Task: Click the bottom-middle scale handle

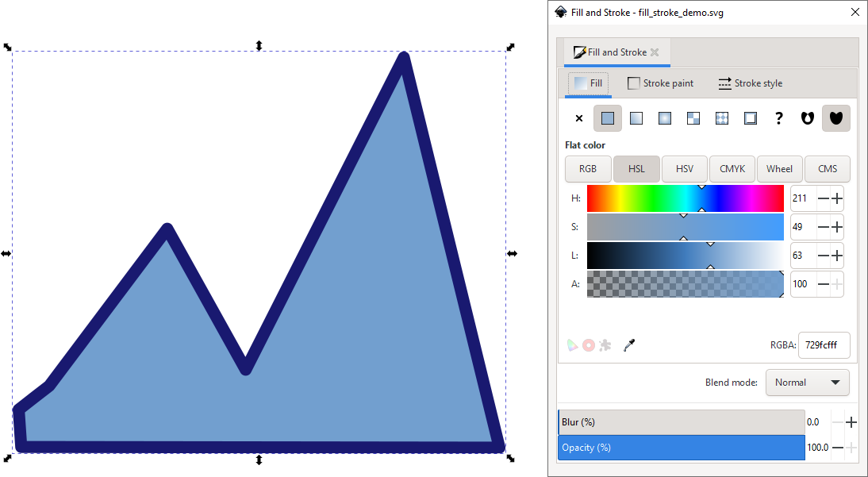Action: (259, 460)
